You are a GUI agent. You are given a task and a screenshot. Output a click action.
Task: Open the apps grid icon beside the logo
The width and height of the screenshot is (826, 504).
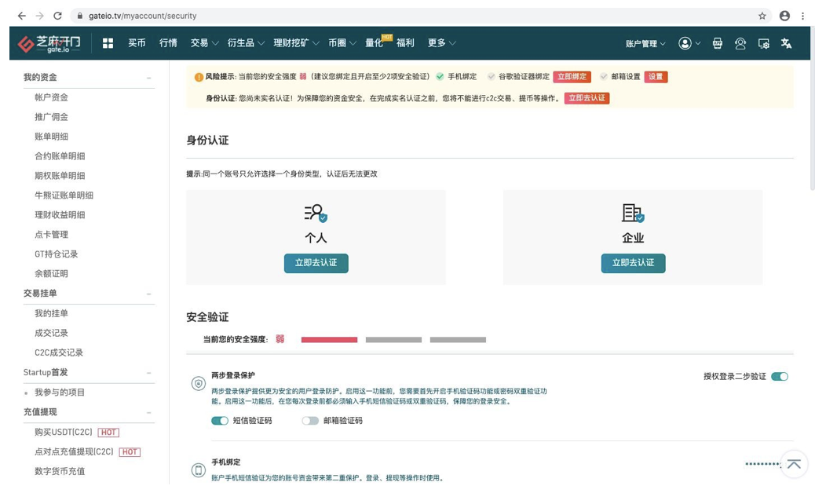tap(108, 44)
